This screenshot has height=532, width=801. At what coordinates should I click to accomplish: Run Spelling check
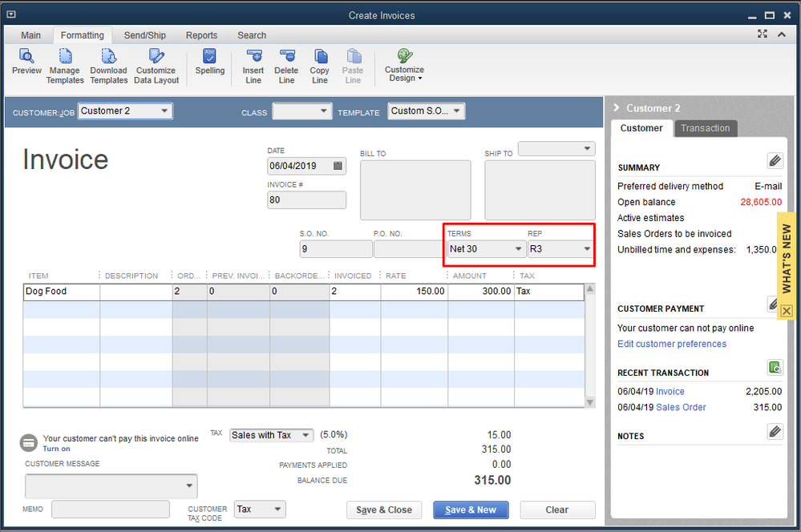click(210, 61)
